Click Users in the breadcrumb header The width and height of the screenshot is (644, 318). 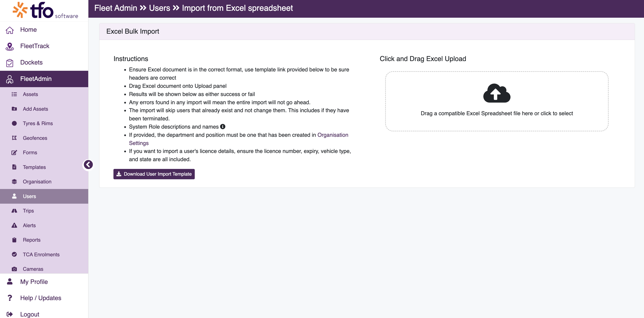[160, 8]
